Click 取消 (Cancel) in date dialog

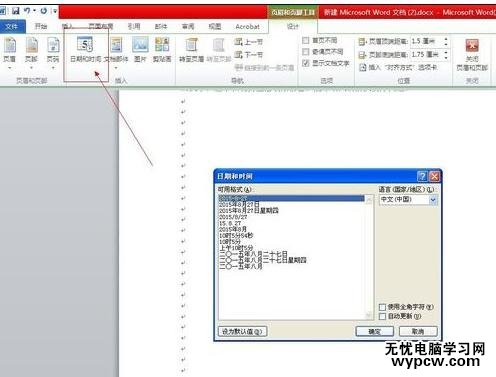pos(418,332)
